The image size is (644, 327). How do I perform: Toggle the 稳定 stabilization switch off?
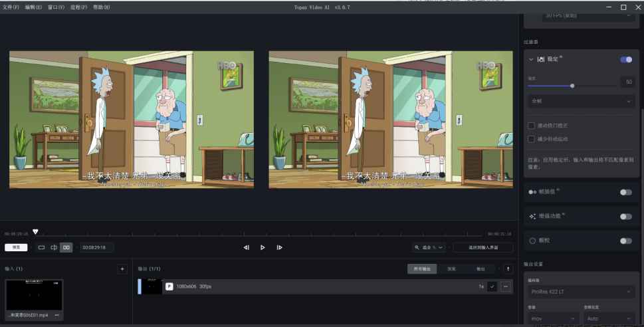pos(625,60)
